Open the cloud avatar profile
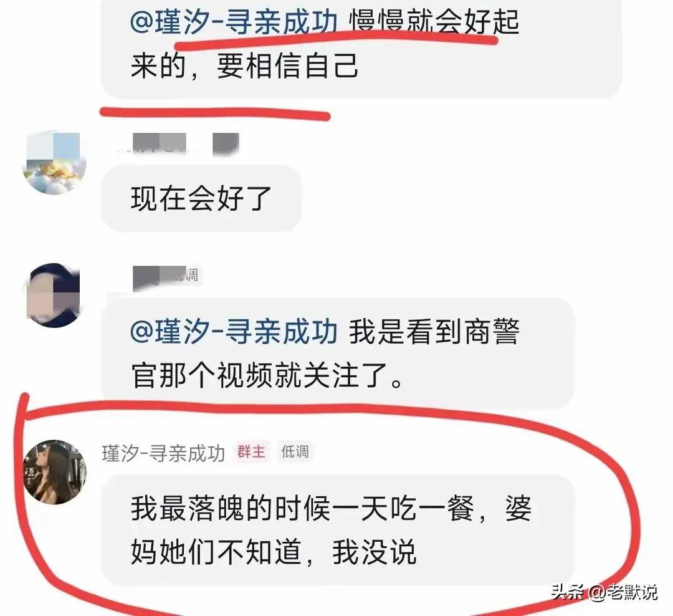673x616 pixels. click(x=54, y=163)
